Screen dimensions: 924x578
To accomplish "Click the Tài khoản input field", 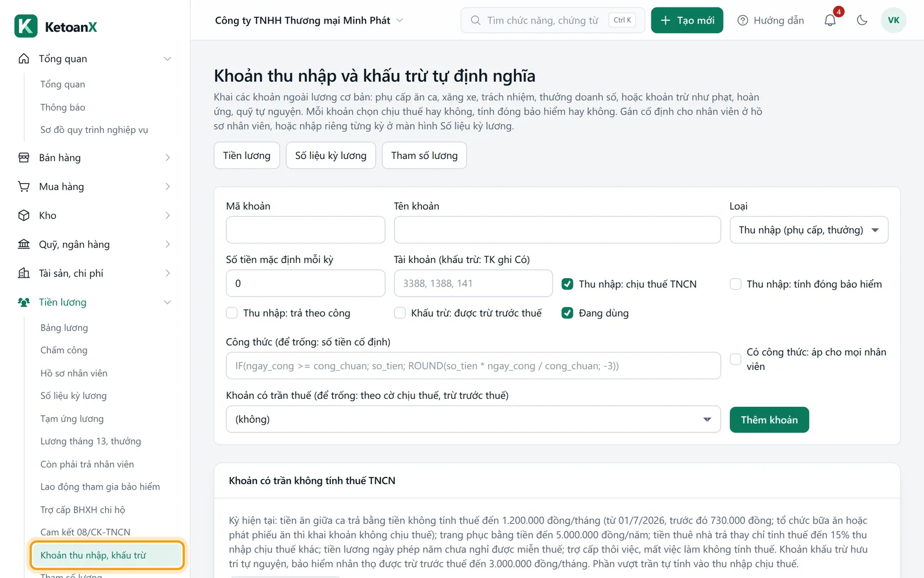I will point(473,283).
